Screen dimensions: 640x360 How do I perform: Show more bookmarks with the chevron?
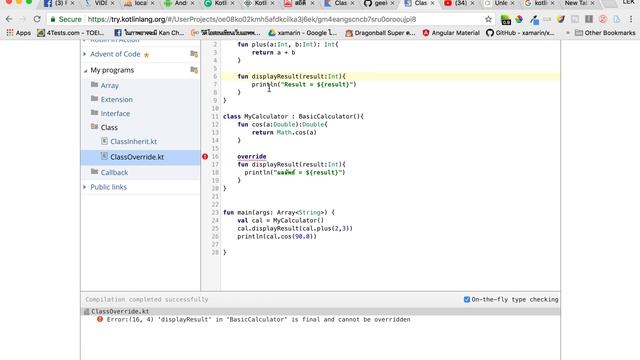(x=567, y=33)
